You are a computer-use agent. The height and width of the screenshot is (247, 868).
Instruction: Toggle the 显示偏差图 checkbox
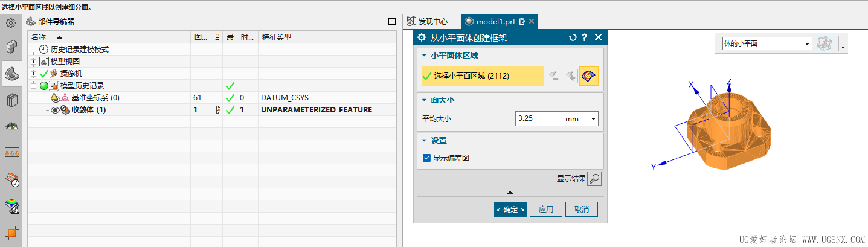(x=428, y=158)
